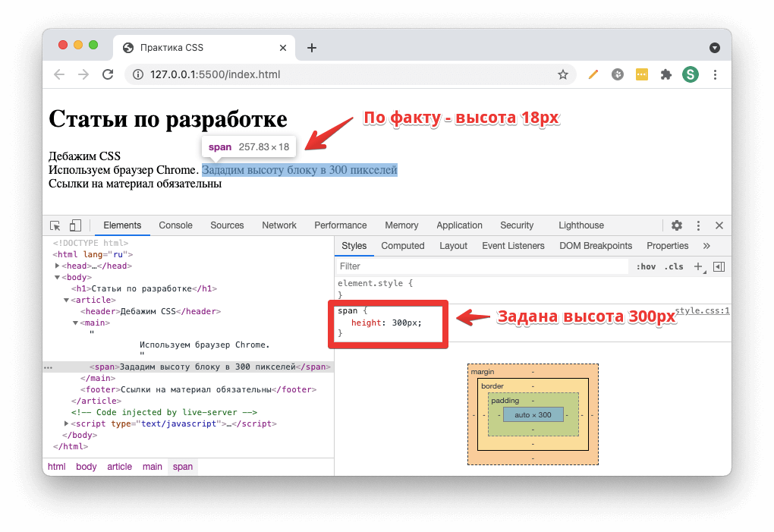
Task: Select the footer element in DOM tree
Action: coord(198,389)
